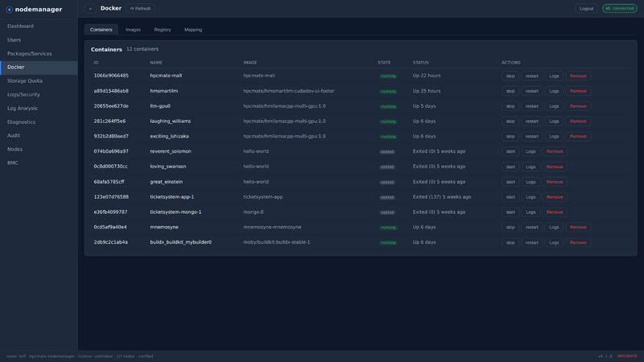Select Docker in the sidebar
This screenshot has width=644, height=362.
pos(39,68)
